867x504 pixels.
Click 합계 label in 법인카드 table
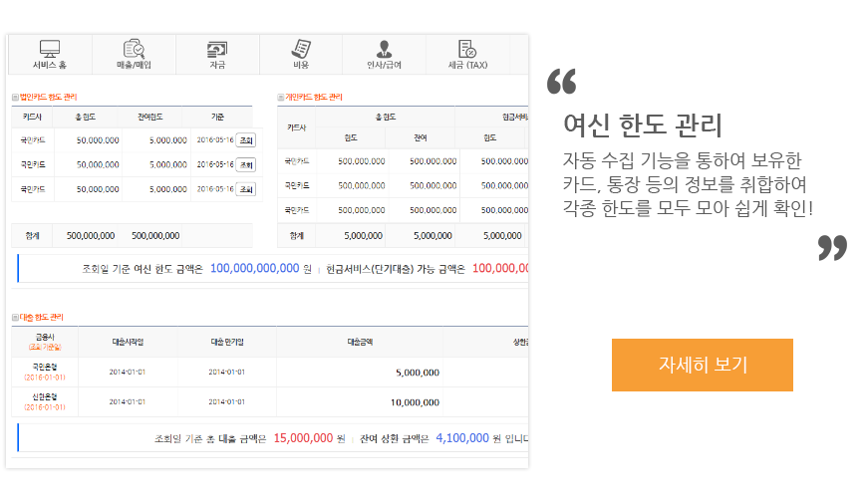32,236
